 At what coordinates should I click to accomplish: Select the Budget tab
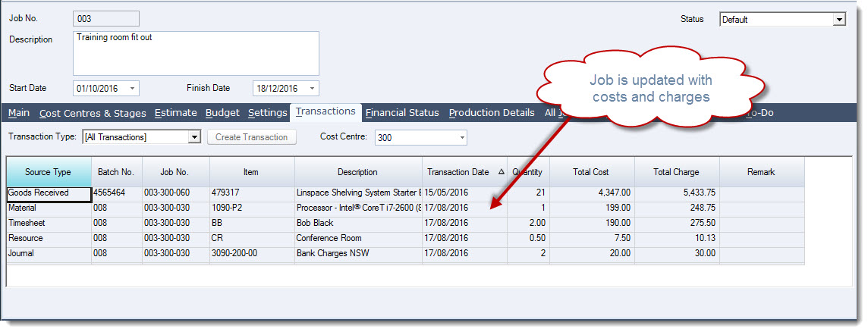(x=222, y=113)
